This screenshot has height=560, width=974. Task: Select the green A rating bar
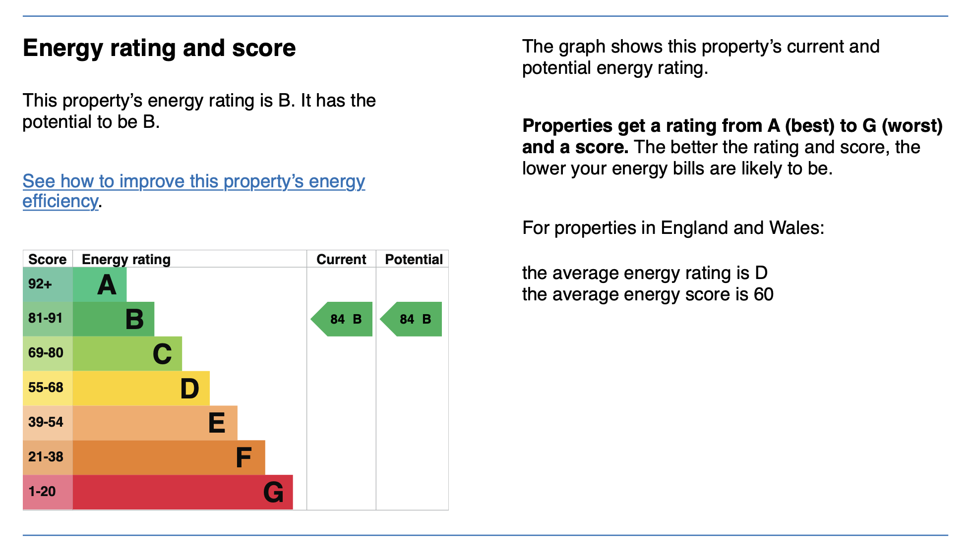(100, 284)
